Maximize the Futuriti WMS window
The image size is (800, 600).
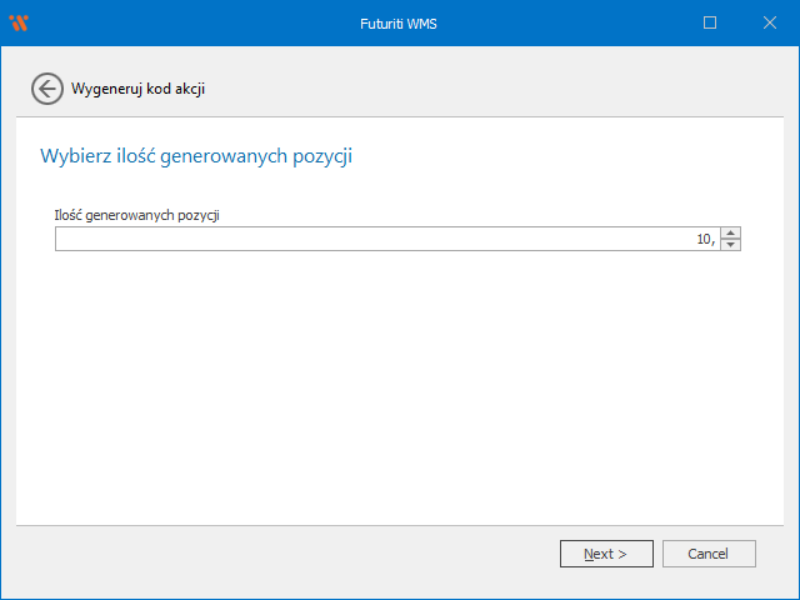pyautogui.click(x=710, y=23)
